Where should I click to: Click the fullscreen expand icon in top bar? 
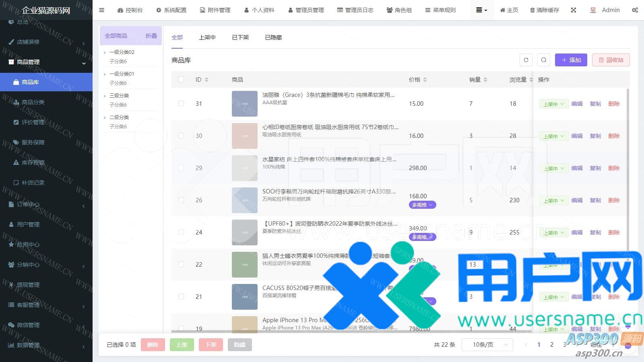pos(574,10)
